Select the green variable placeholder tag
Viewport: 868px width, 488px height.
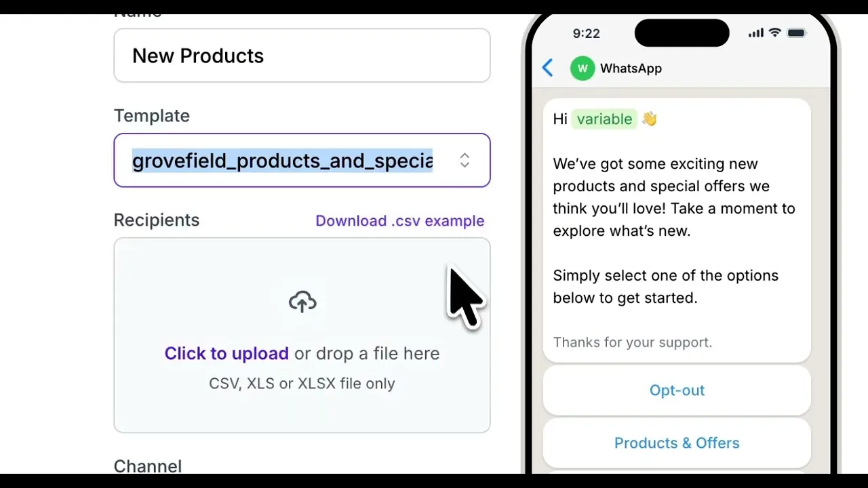click(x=604, y=119)
